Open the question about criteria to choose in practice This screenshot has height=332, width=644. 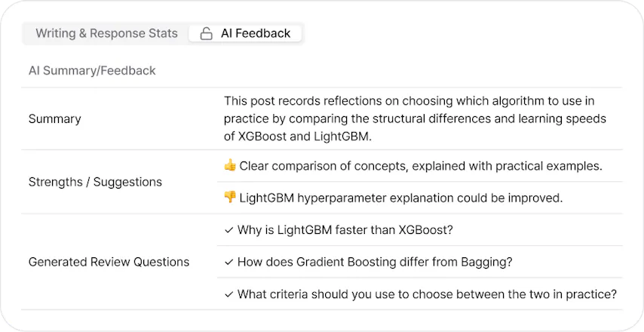(427, 294)
